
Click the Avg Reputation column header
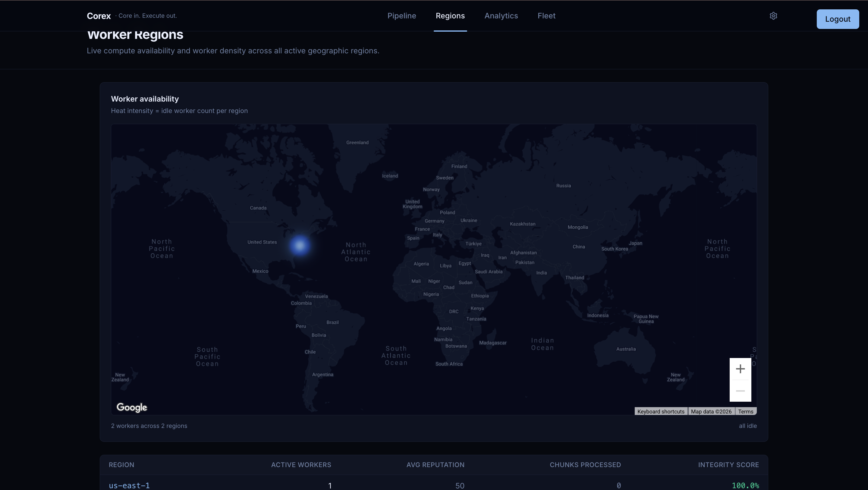(435, 465)
